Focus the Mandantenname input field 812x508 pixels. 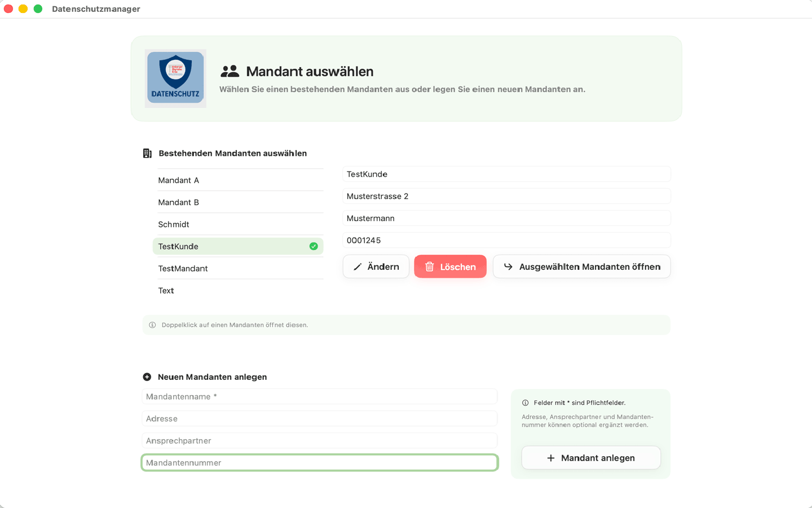click(319, 396)
